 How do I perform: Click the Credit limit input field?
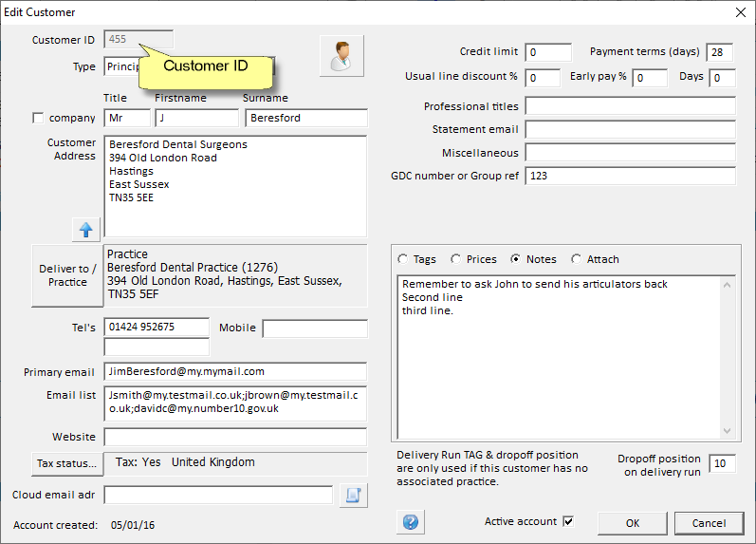[548, 52]
